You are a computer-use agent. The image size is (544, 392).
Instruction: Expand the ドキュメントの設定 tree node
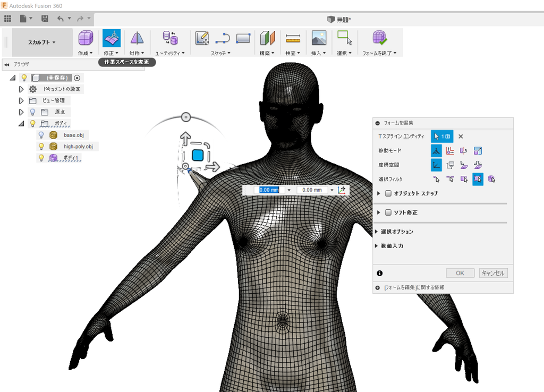21,89
